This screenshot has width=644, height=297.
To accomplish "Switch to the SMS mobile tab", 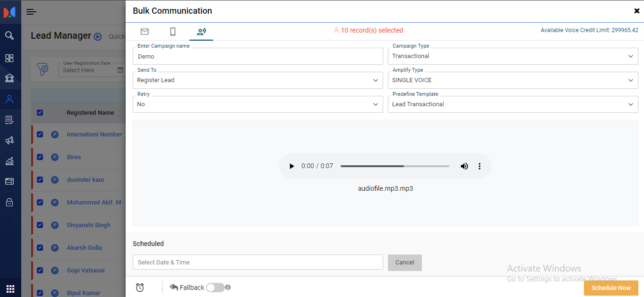I will click(x=173, y=32).
